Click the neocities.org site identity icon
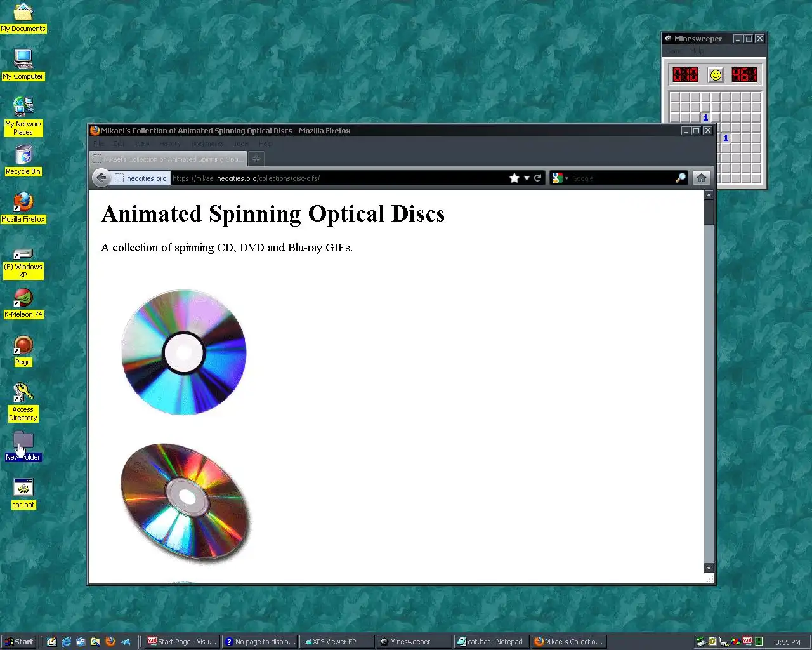812x650 pixels. pyautogui.click(x=119, y=178)
